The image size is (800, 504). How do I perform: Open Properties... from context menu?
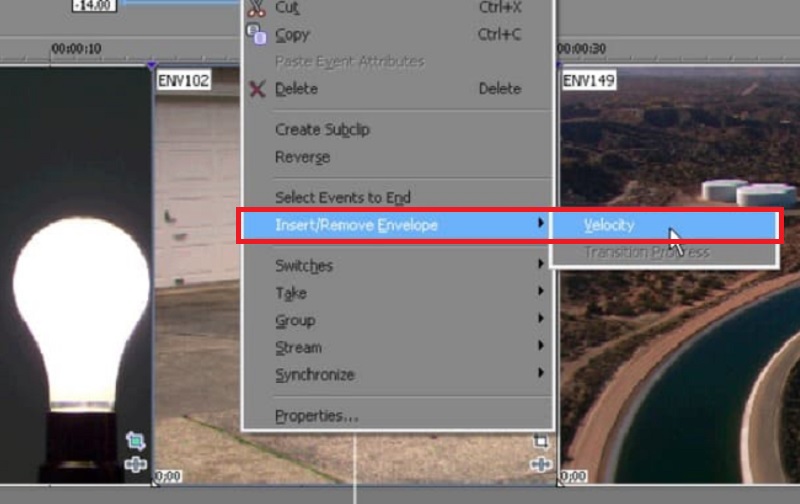pyautogui.click(x=398, y=416)
